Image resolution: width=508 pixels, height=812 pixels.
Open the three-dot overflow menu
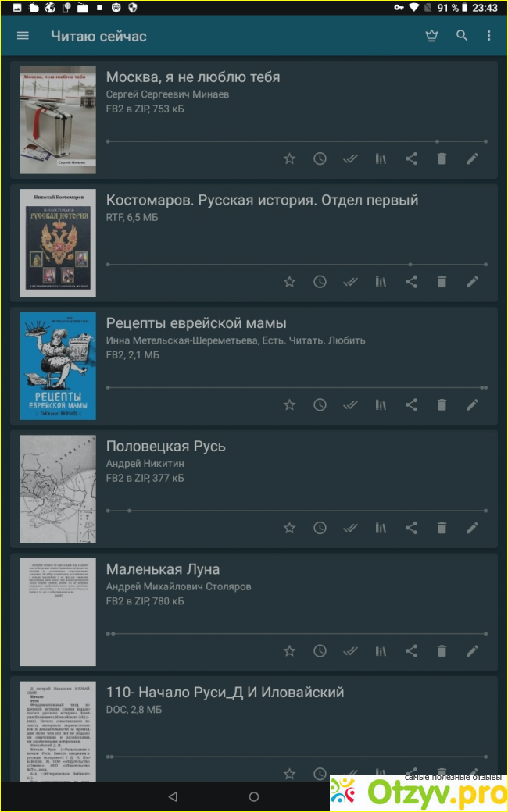coord(488,36)
